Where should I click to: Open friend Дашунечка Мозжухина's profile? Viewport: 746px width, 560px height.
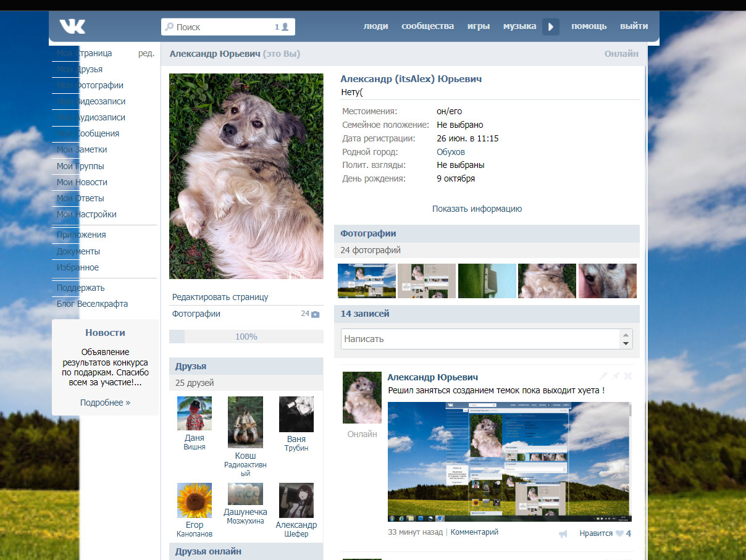[x=245, y=494]
